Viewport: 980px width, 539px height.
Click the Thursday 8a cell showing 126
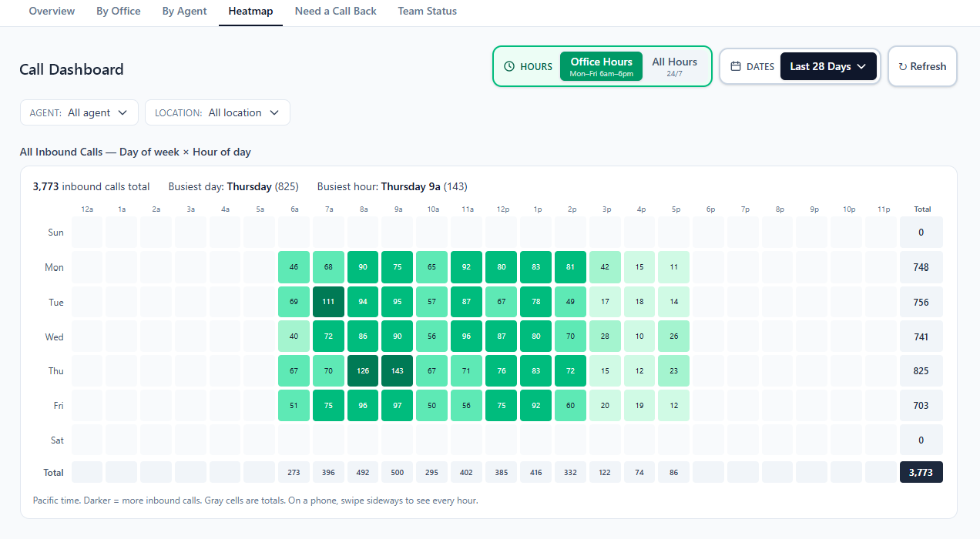tap(363, 371)
